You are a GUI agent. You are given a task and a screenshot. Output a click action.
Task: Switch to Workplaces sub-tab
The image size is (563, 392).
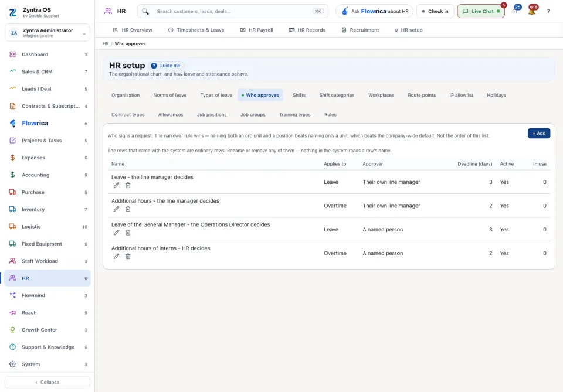[381, 95]
